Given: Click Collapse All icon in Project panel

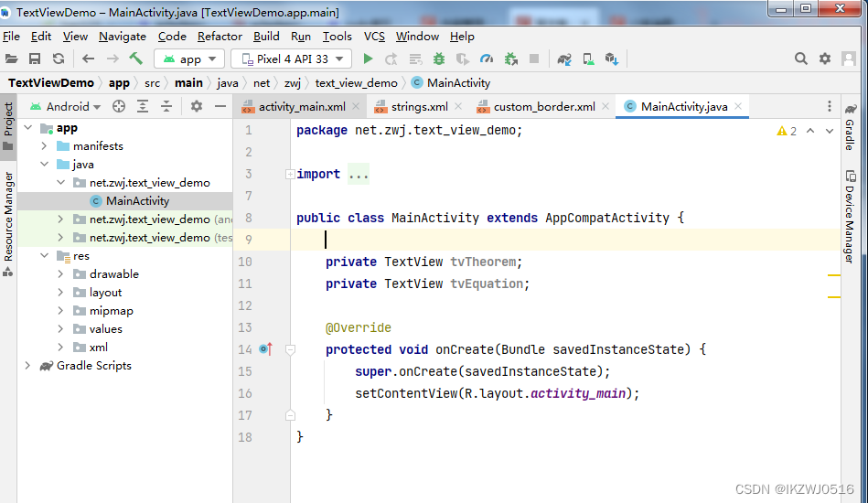Looking at the screenshot, I should [166, 106].
